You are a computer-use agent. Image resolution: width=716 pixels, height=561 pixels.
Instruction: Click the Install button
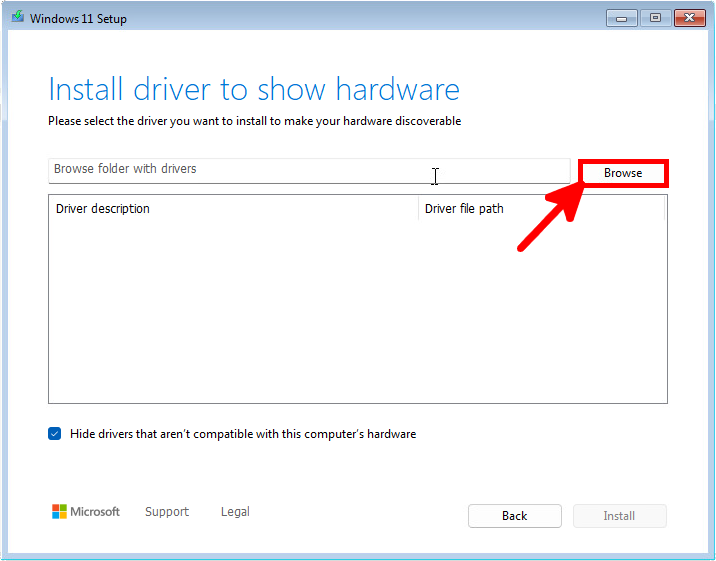(x=620, y=516)
